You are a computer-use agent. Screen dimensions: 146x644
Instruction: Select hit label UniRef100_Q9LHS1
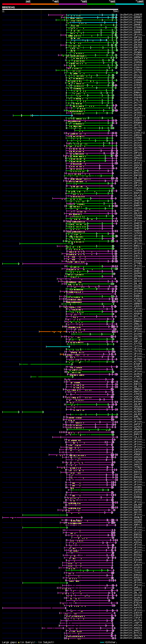(x=131, y=196)
